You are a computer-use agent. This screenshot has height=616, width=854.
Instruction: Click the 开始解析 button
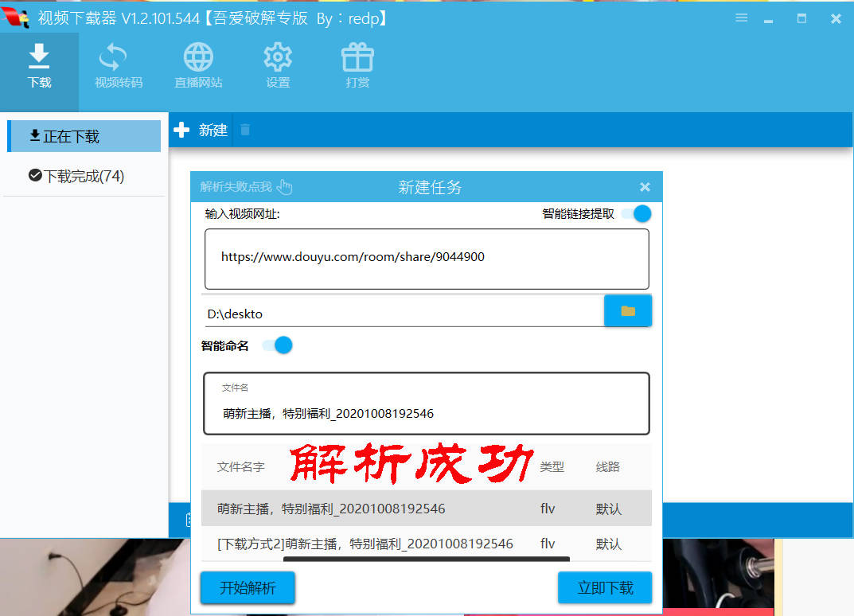pyautogui.click(x=248, y=587)
